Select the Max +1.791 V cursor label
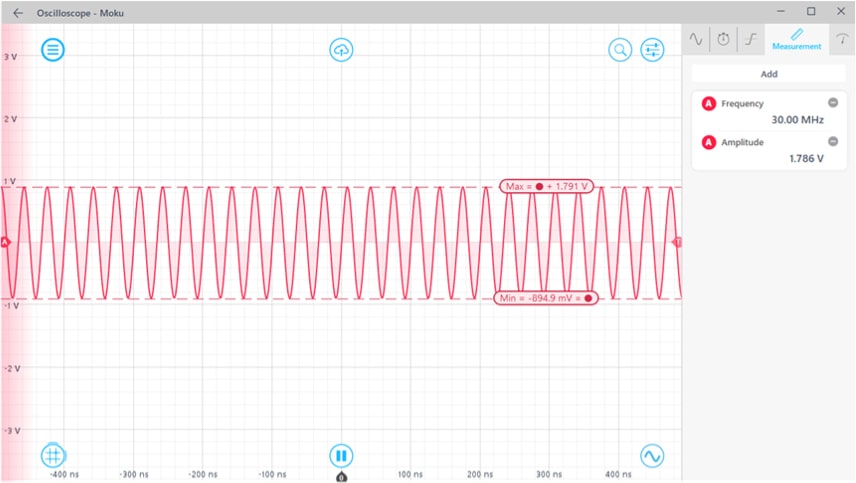The image size is (856, 483). pos(546,186)
